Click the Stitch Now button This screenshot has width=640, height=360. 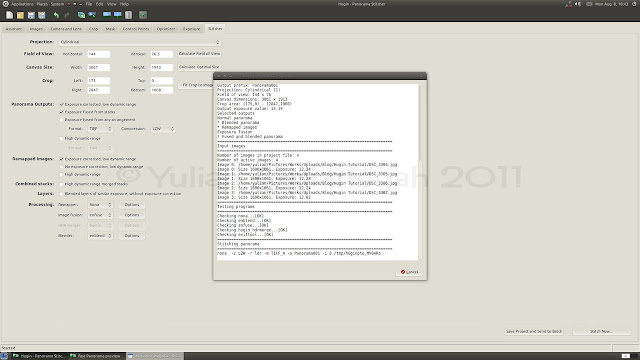(601, 331)
